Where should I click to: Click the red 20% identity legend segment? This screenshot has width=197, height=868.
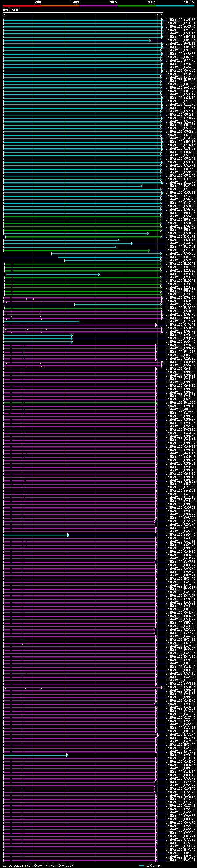pyautogui.click(x=22, y=6)
